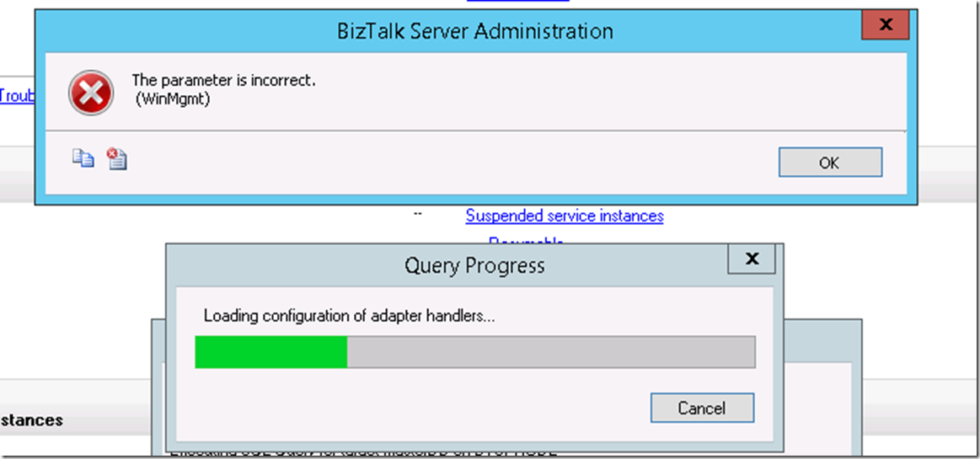Click the 'Loading configuration of adapter handlers...' label
This screenshot has height=459, width=980.
[350, 316]
